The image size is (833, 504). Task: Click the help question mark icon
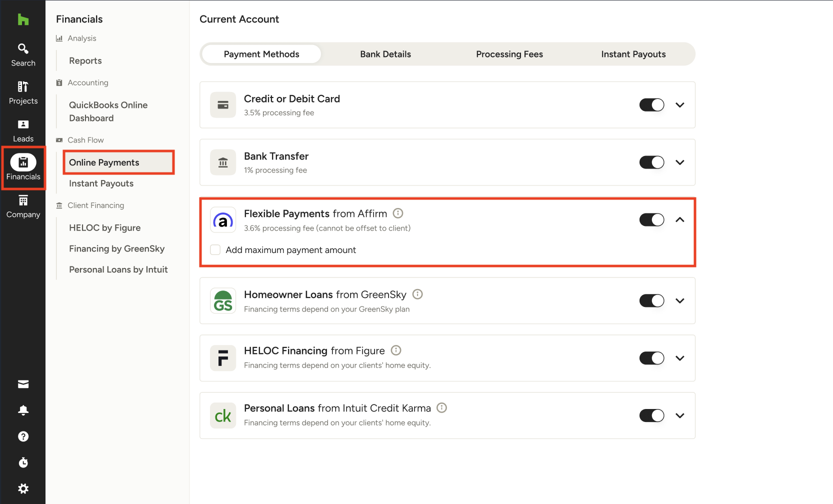(x=23, y=436)
